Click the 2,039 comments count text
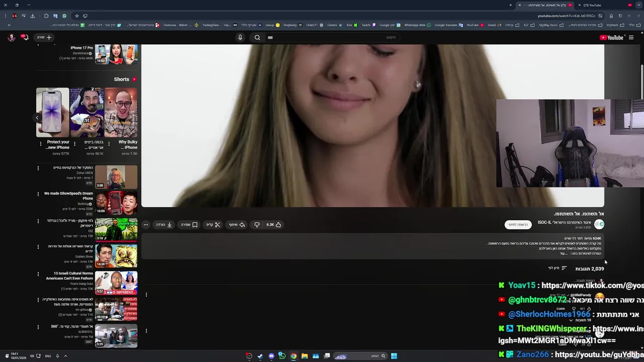 (590, 268)
